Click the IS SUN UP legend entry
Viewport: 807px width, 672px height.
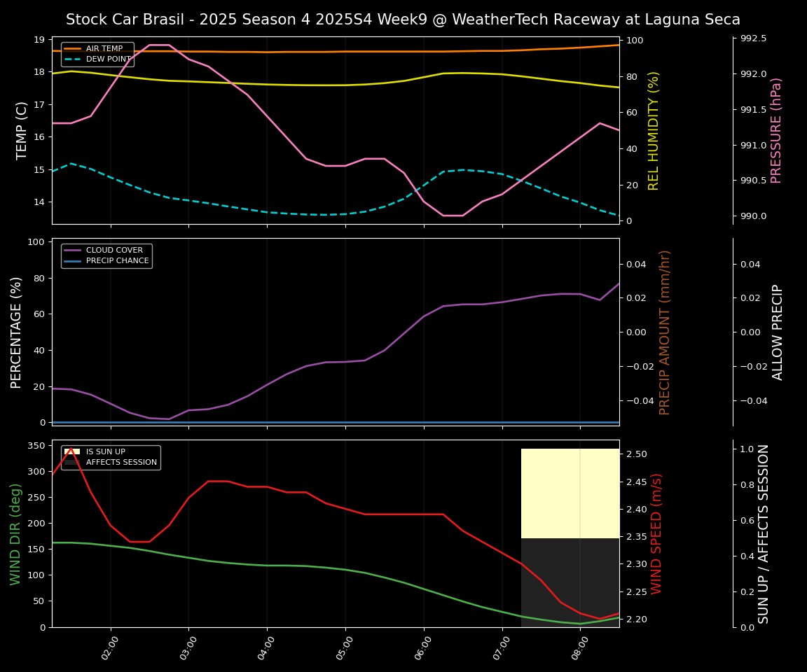point(105,452)
